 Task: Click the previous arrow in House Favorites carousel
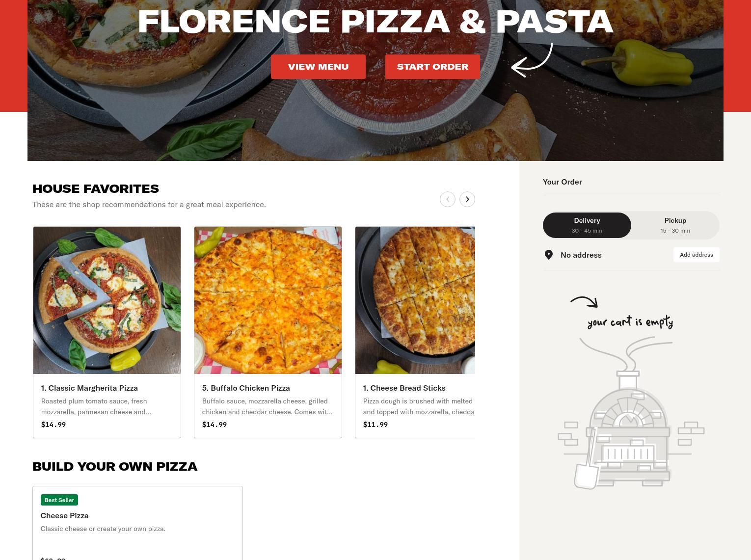coord(448,199)
